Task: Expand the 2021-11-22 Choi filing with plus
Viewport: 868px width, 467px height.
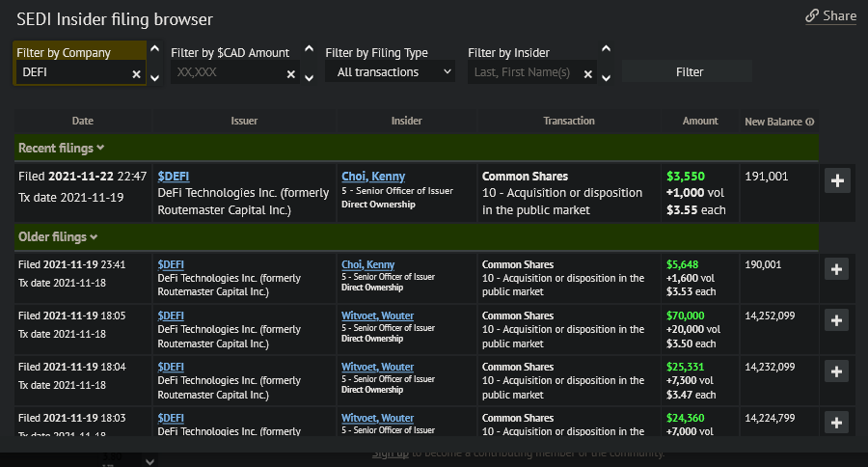Action: 836,180
